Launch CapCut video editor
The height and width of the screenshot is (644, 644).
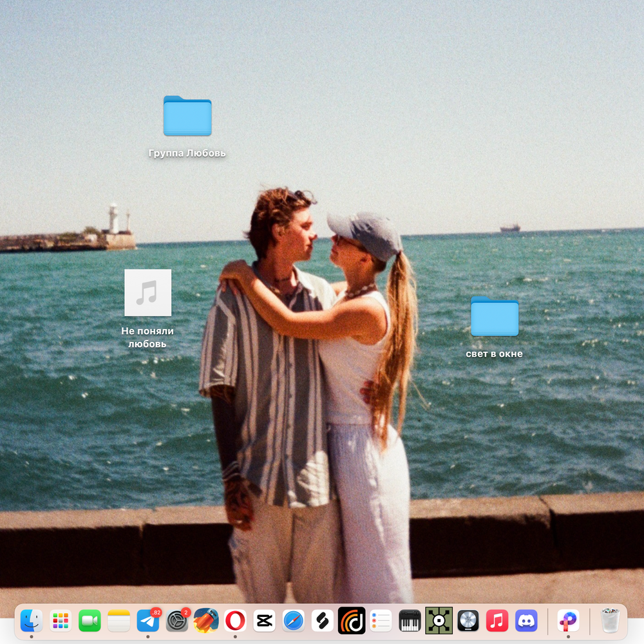pyautogui.click(x=264, y=621)
